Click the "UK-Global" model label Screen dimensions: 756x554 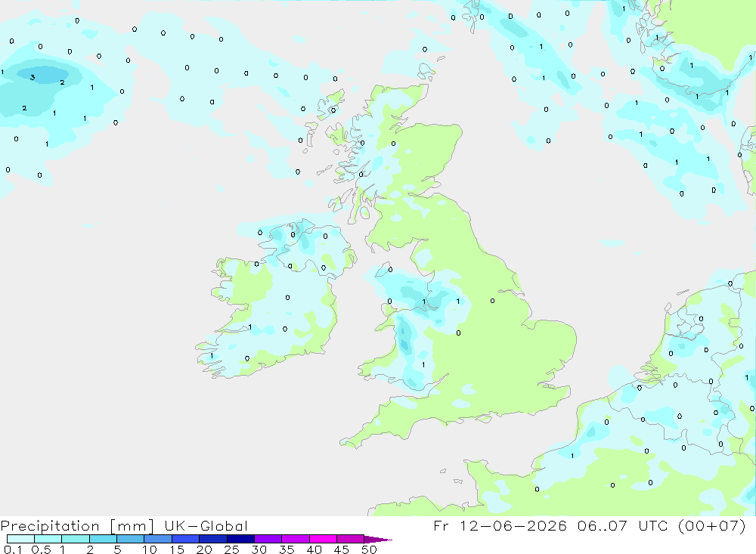point(206,525)
